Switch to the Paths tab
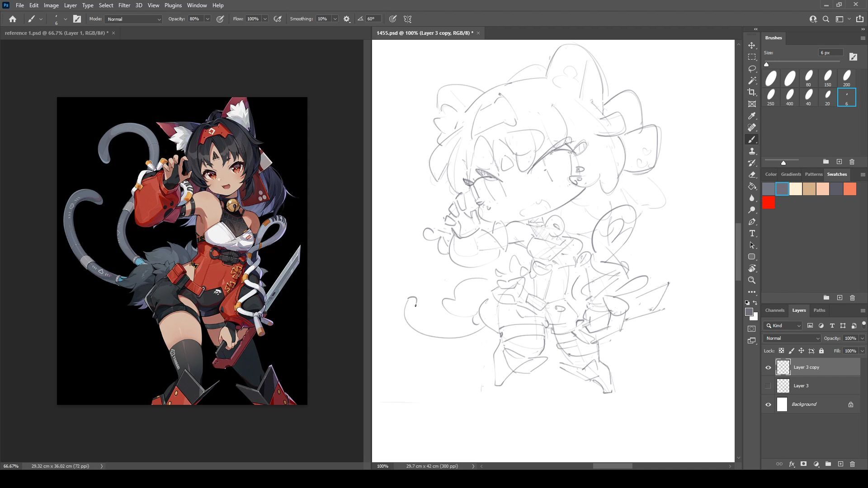The width and height of the screenshot is (868, 488). point(819,310)
